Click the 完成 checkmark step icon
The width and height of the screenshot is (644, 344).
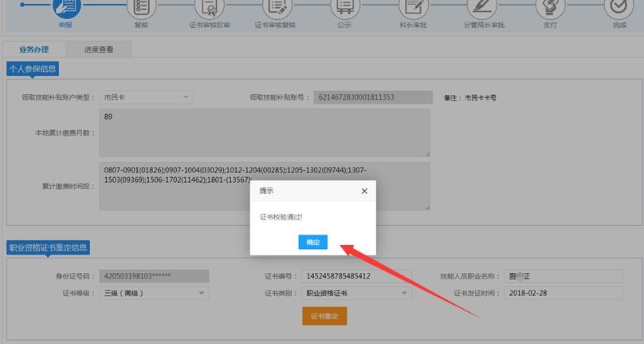pyautogui.click(x=619, y=6)
